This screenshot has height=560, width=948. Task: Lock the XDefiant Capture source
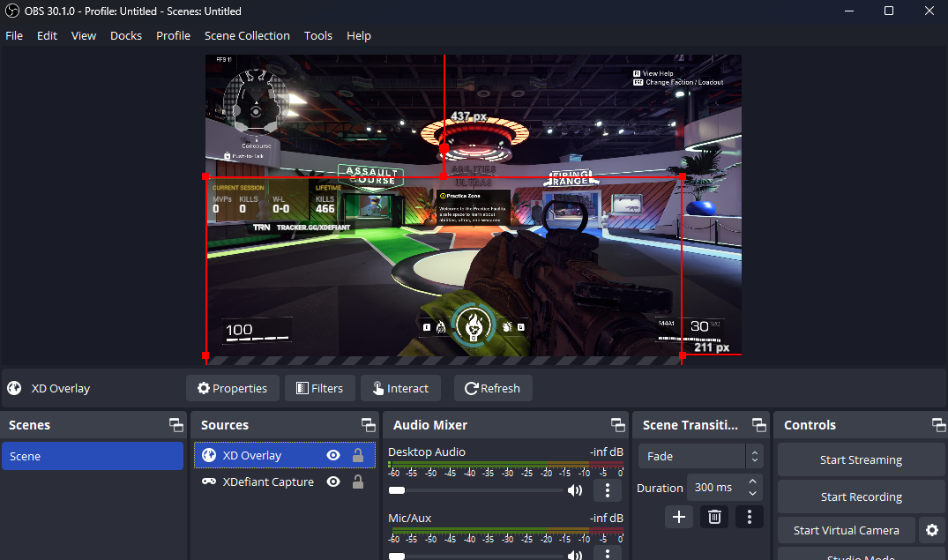click(358, 482)
